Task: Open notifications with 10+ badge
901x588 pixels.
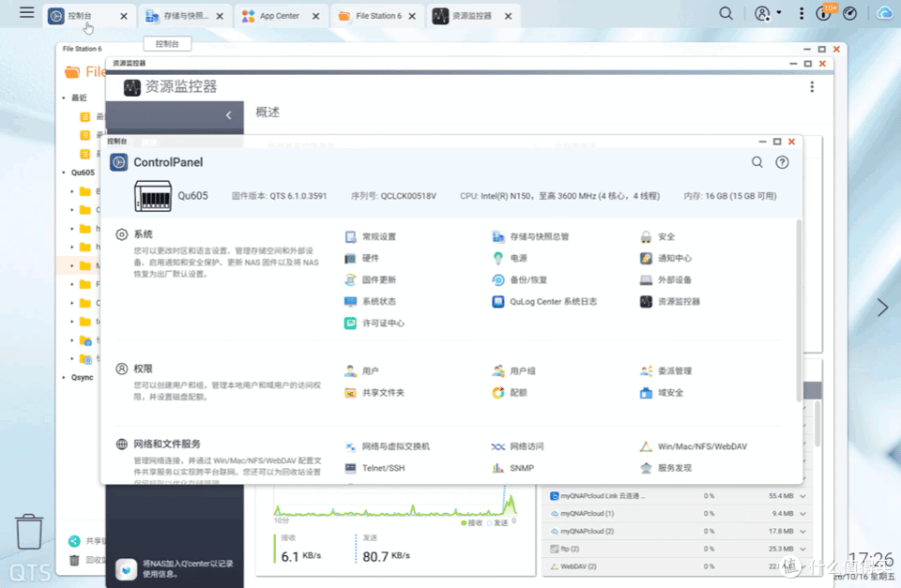Action: click(825, 12)
